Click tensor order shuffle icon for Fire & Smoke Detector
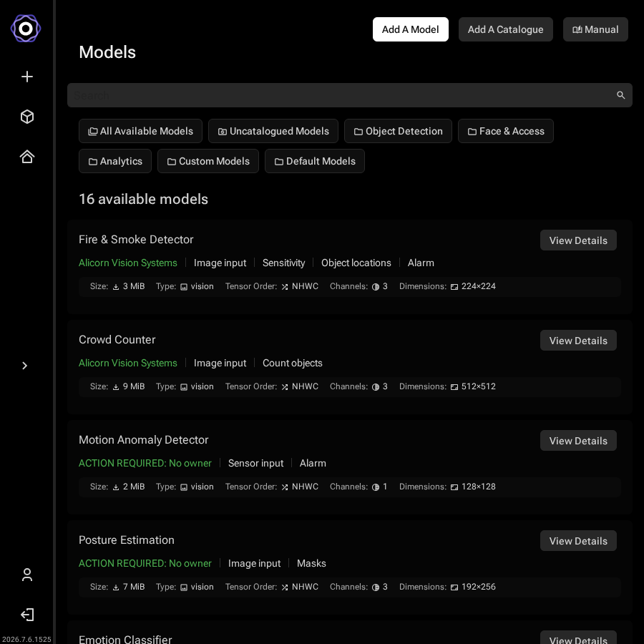 click(285, 287)
